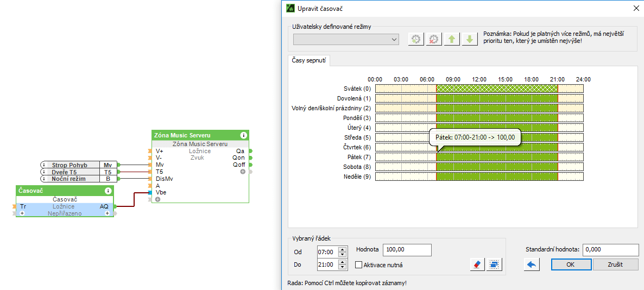Screen dimensions: 644x290
Task: Move mode down with green down arrow
Action: tap(469, 39)
